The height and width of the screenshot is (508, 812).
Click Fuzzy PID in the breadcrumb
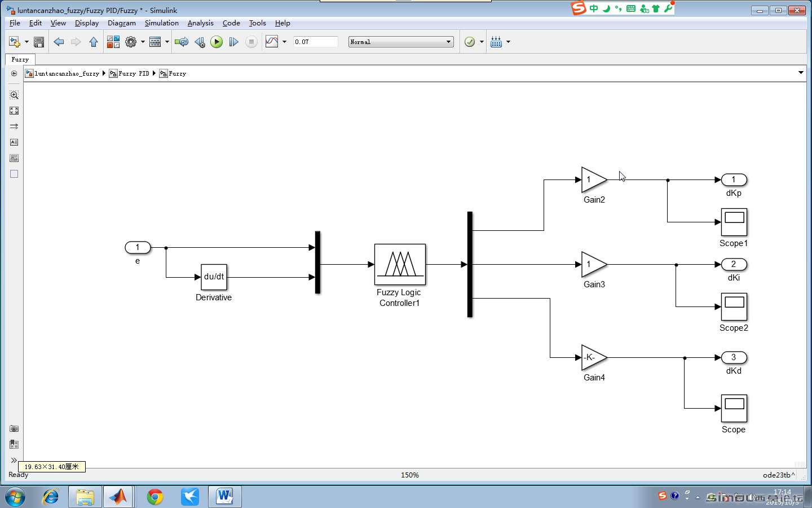coord(134,73)
